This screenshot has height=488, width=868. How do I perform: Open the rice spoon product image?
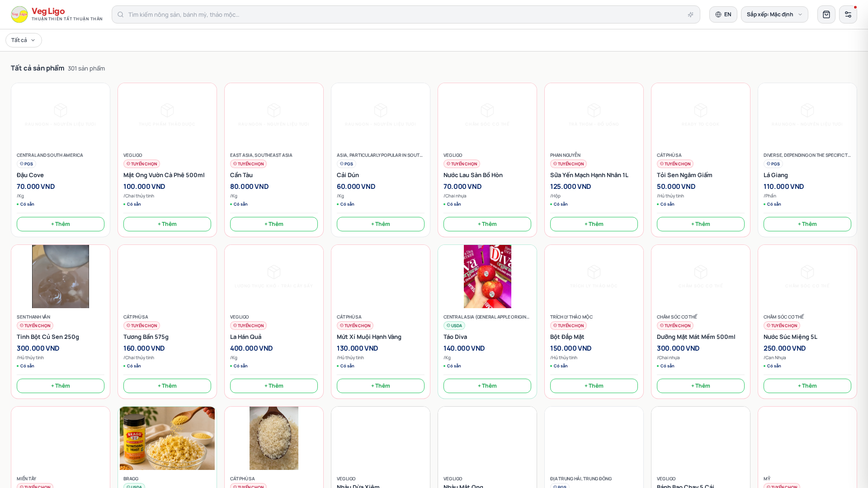(x=274, y=438)
